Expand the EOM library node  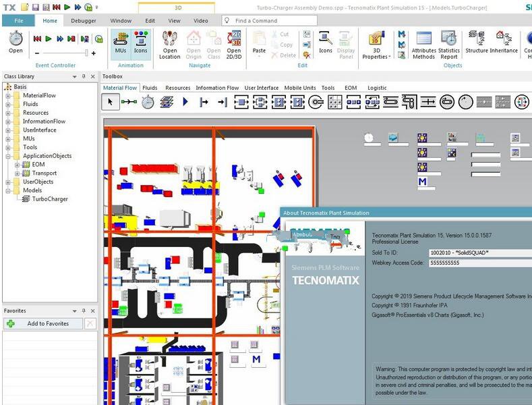click(x=17, y=165)
